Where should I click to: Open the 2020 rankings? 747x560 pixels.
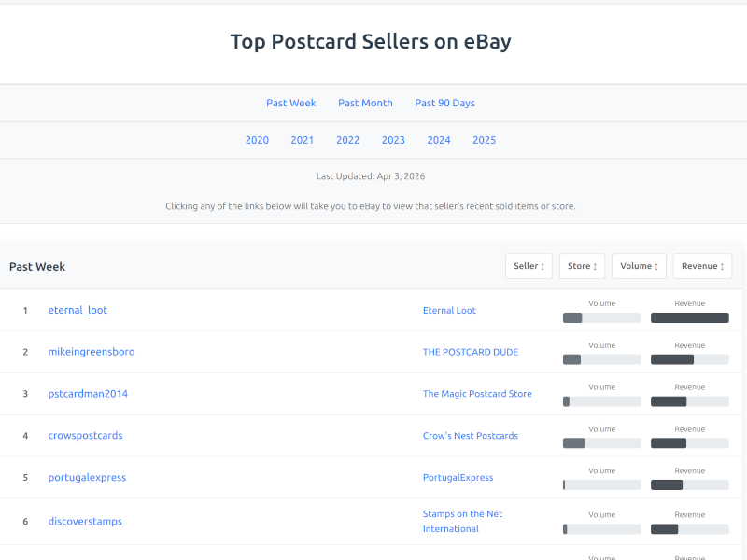click(257, 139)
